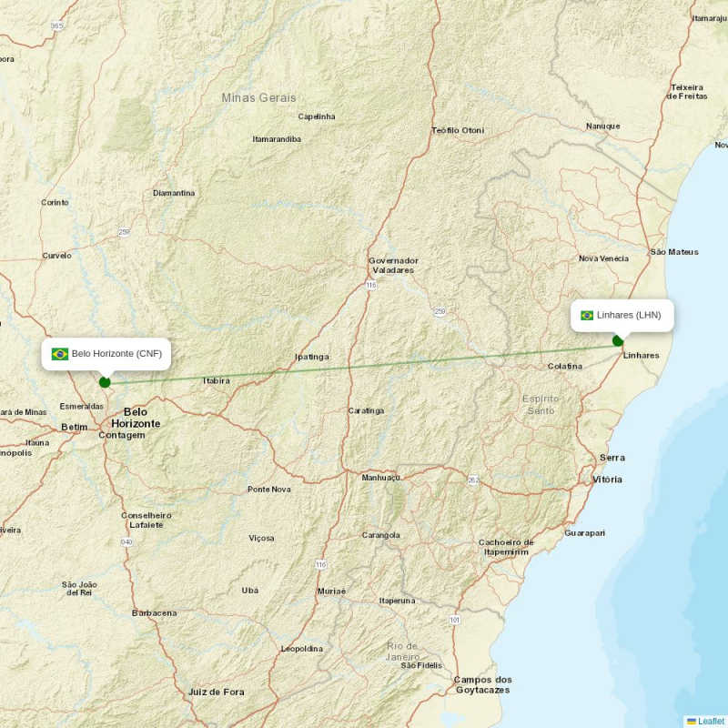Click the Itabira city label
The width and height of the screenshot is (728, 728).
click(x=217, y=380)
